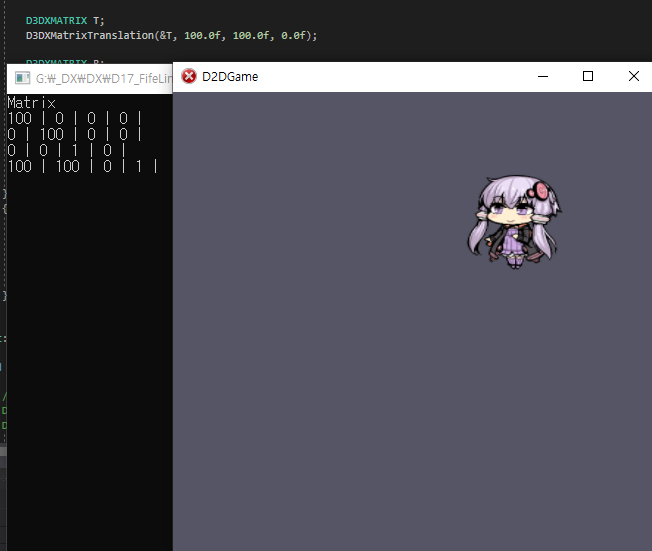
Task: Click the D2DGame title text
Action: tap(230, 77)
